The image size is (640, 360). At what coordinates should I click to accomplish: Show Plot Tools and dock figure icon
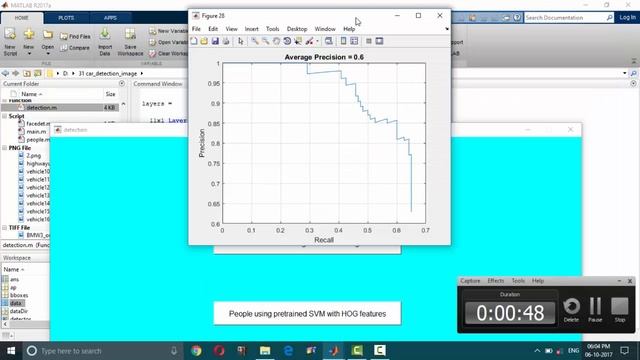[379, 41]
